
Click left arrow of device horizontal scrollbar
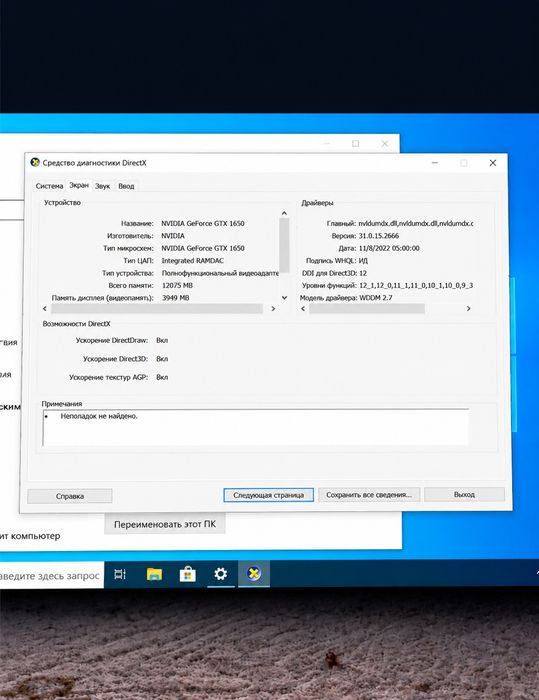(x=45, y=308)
